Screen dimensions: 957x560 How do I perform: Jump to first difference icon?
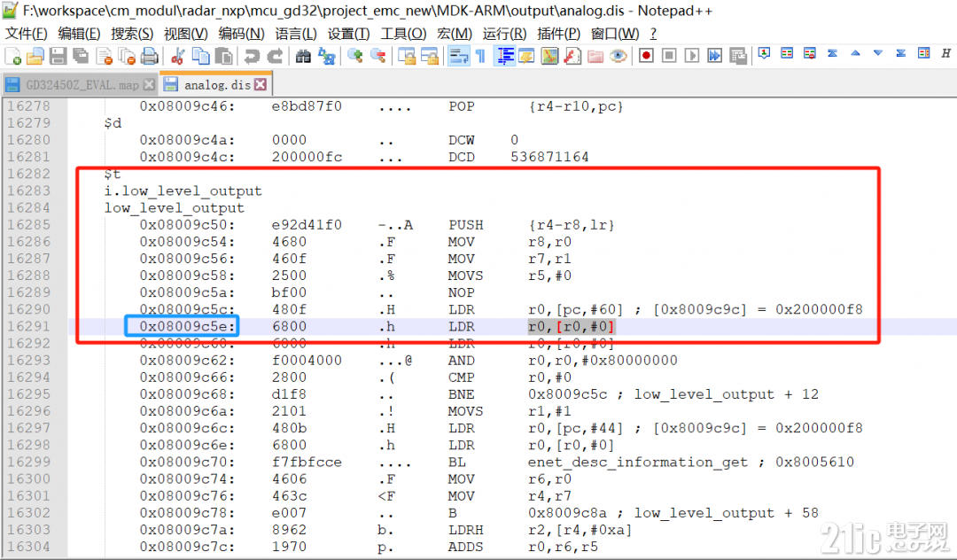[832, 54]
